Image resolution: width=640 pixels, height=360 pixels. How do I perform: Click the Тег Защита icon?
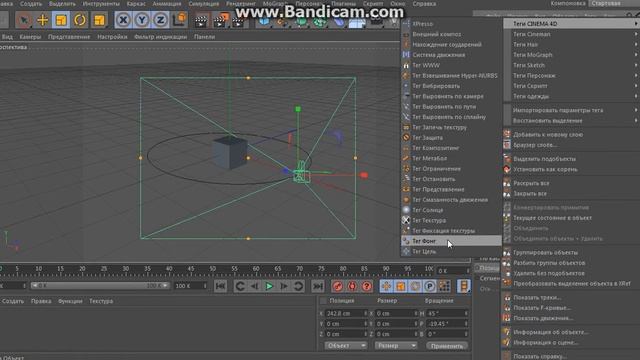point(406,138)
